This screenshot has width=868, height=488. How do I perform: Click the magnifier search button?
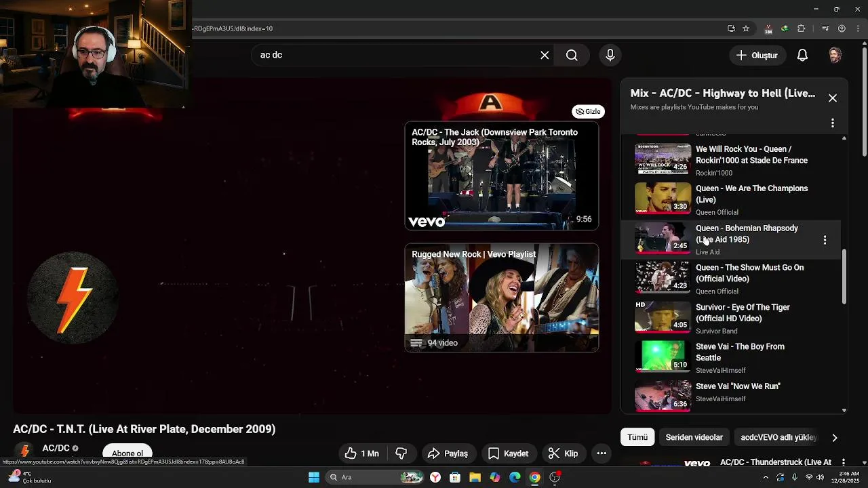[x=572, y=55]
